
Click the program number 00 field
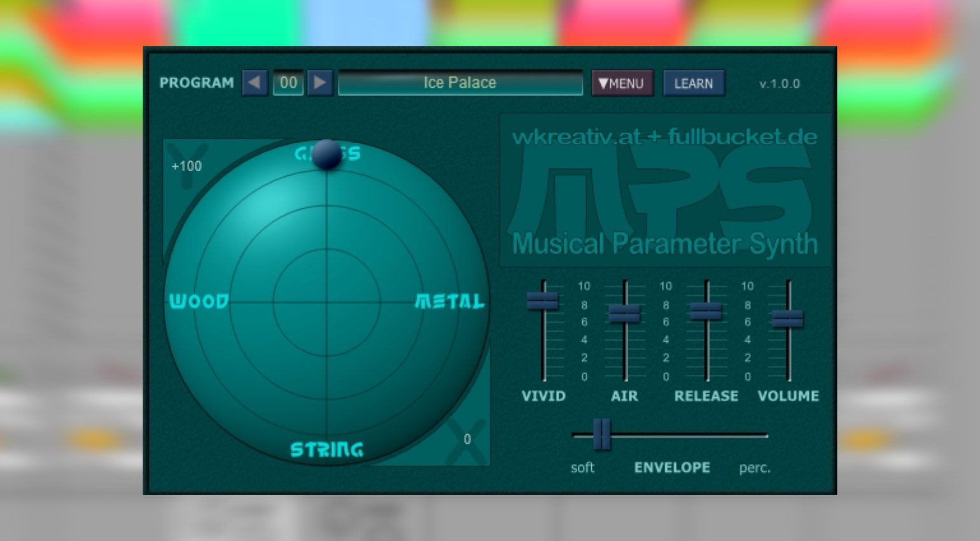[288, 83]
